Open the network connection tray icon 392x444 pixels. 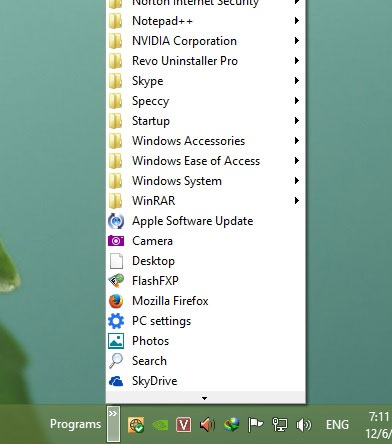tap(280, 425)
